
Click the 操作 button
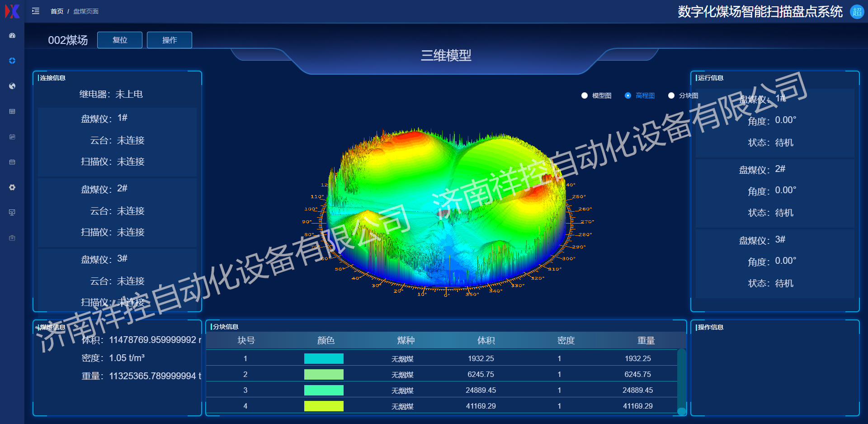coord(170,40)
